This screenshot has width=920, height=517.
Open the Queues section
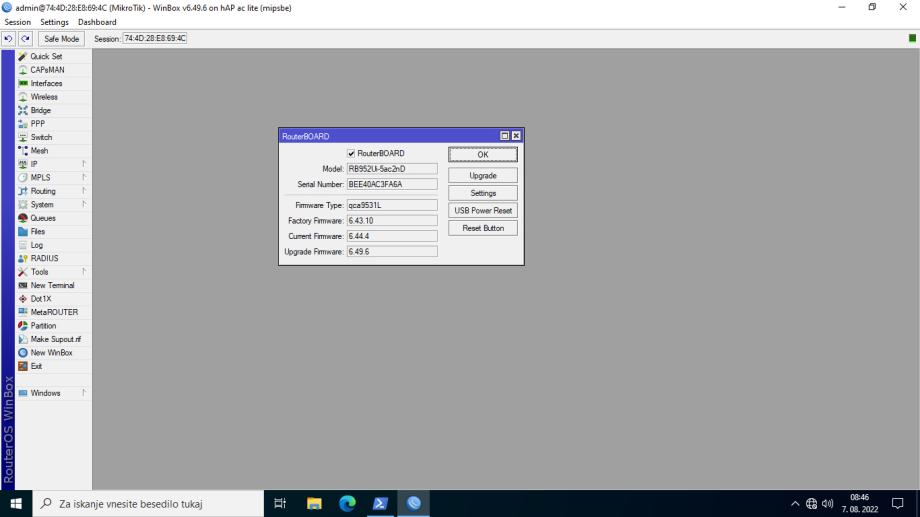[x=43, y=218]
